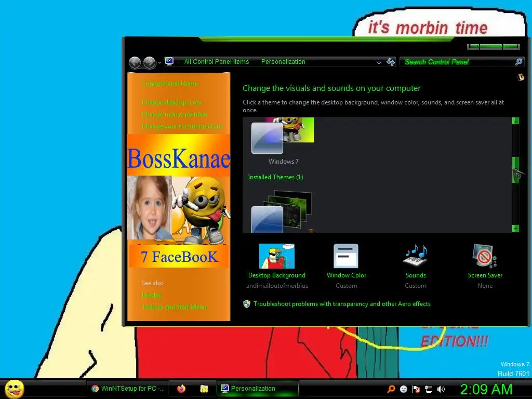This screenshot has height=399, width=532.
Task: Go forward with the Forward arrow button
Action: pos(149,62)
